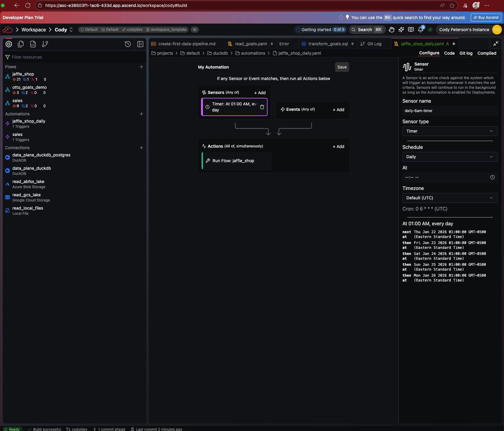Open the file document icon in sidebar toolbar
This screenshot has width=504, height=431.
[33, 44]
